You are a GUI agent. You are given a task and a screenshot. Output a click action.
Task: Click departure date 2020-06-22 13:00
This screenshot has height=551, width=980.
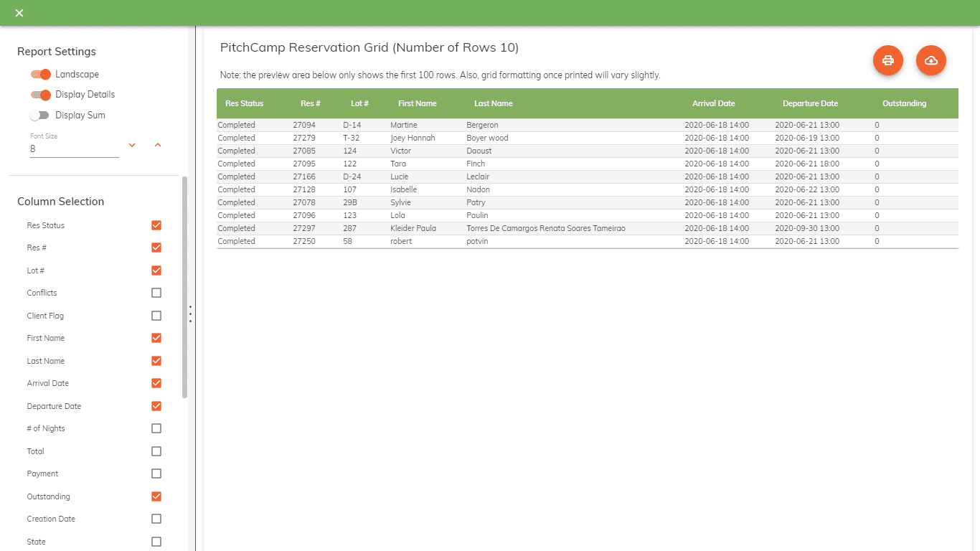pyautogui.click(x=807, y=189)
